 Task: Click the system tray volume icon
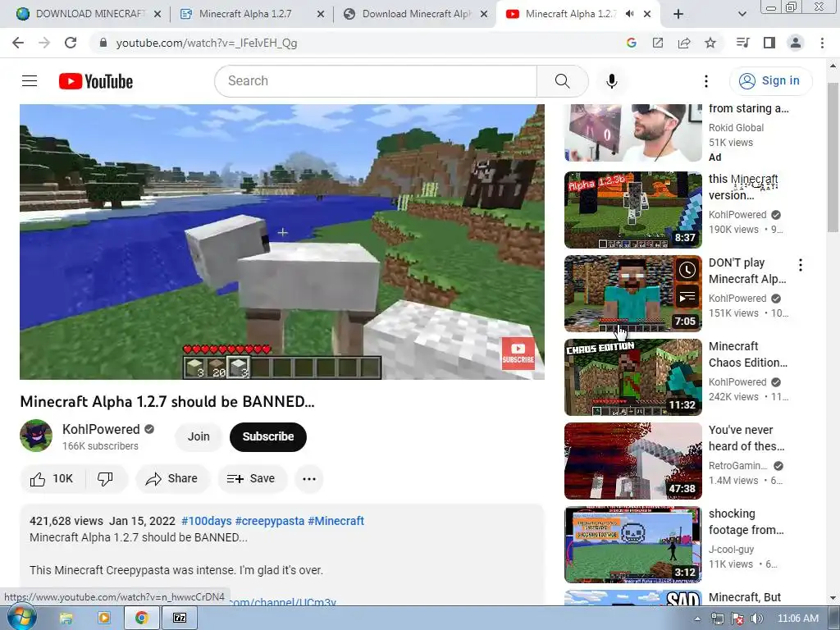(757, 619)
